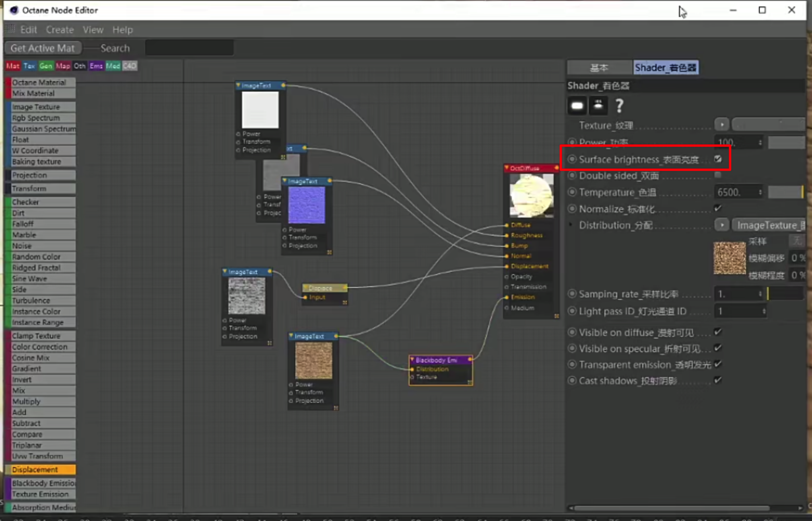Open the Create menu
812x521 pixels.
pos(60,30)
